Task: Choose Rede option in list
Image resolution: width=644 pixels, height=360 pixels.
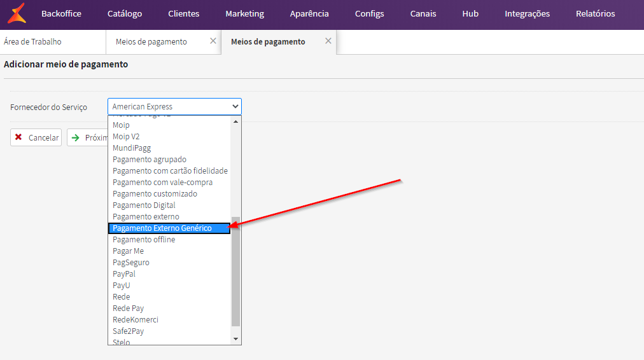Action: (x=169, y=297)
